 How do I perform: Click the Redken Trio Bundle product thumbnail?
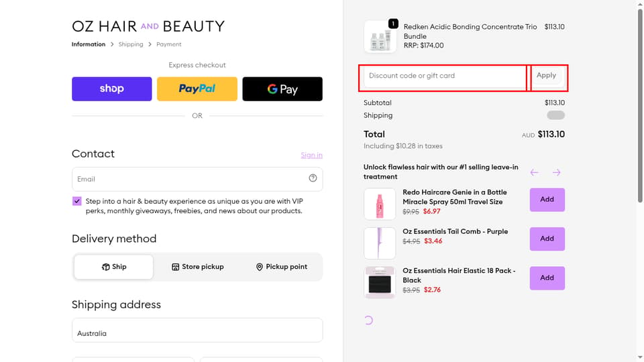pos(380,36)
